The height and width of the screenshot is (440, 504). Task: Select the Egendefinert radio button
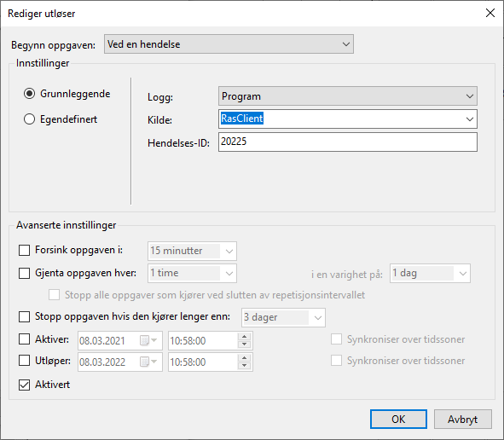pos(29,119)
